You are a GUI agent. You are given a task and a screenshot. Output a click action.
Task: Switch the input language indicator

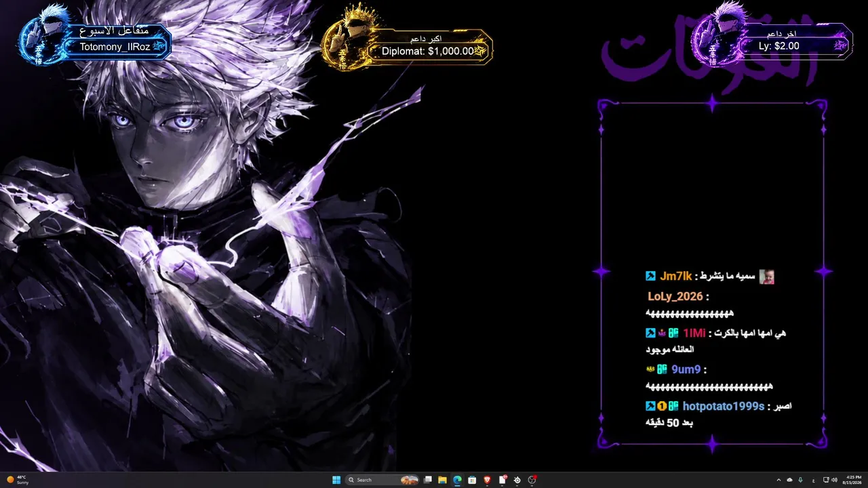click(x=813, y=480)
